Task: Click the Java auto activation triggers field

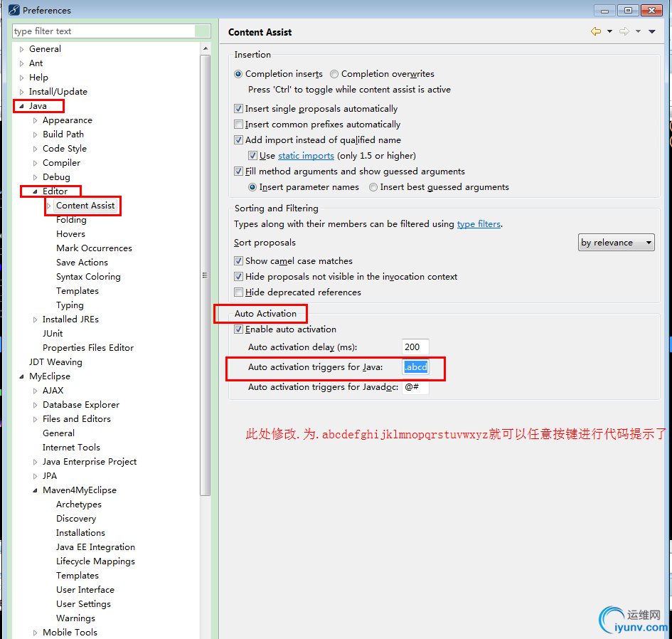Action: point(416,367)
